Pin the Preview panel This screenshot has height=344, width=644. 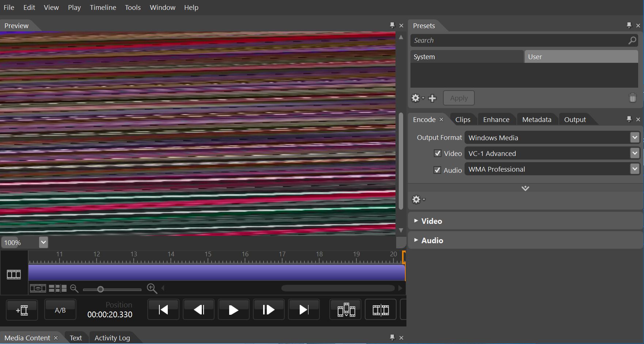pyautogui.click(x=392, y=25)
